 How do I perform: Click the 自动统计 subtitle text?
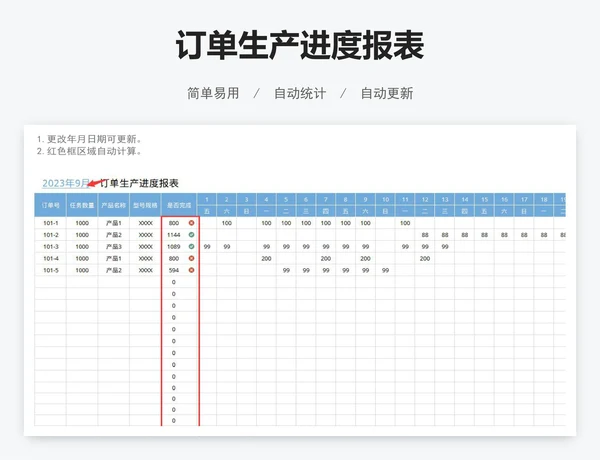[x=300, y=93]
